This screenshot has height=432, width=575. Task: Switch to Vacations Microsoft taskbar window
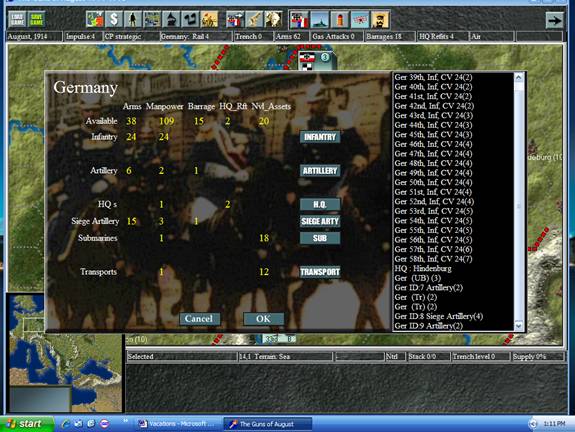point(178,424)
